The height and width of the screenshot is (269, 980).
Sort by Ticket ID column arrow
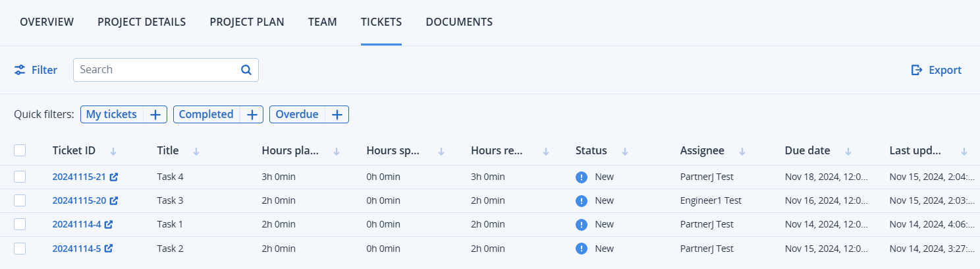click(113, 151)
